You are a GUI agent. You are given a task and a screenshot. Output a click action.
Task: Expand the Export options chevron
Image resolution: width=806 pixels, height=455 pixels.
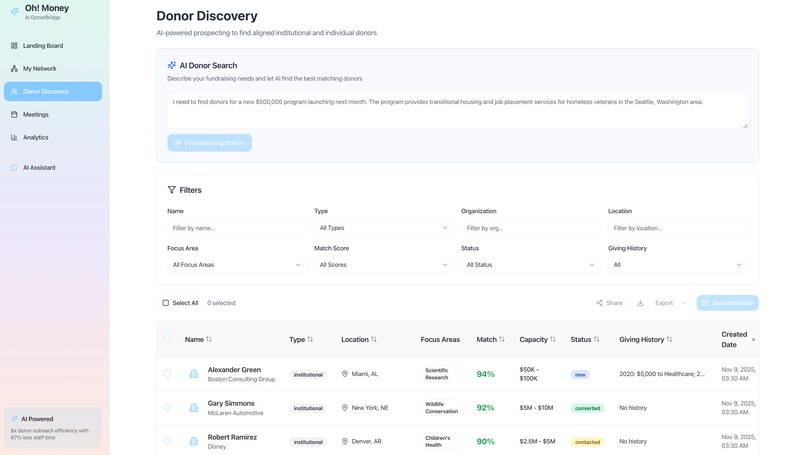pyautogui.click(x=684, y=303)
